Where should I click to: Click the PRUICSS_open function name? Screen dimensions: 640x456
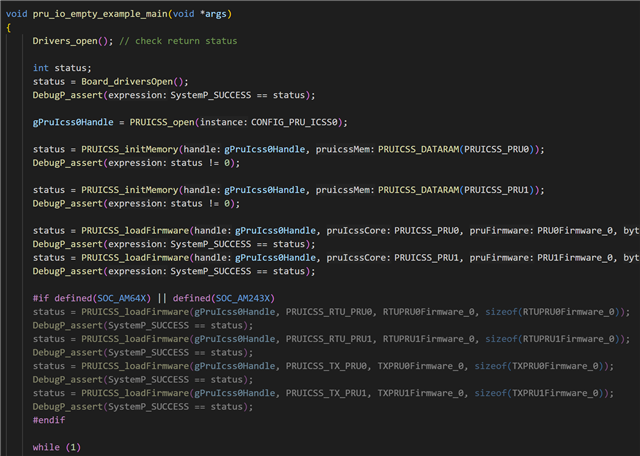point(162,122)
